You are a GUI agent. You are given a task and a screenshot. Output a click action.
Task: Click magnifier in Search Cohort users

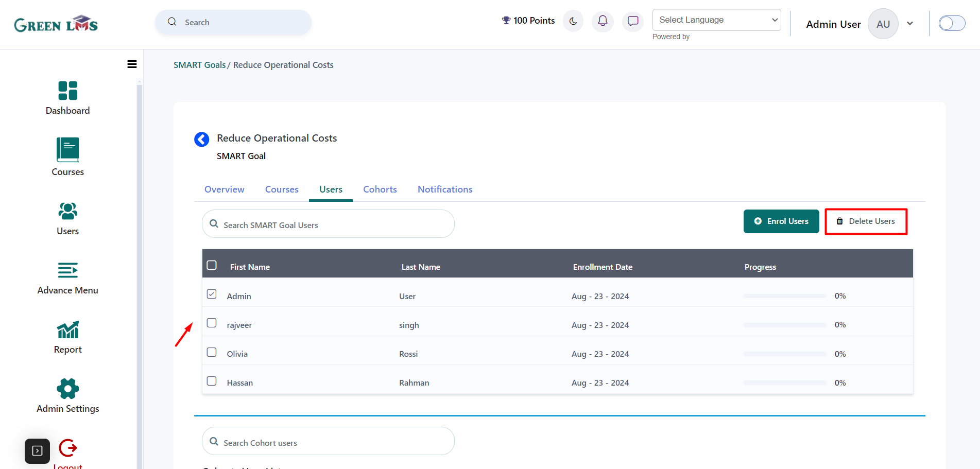pos(214,442)
